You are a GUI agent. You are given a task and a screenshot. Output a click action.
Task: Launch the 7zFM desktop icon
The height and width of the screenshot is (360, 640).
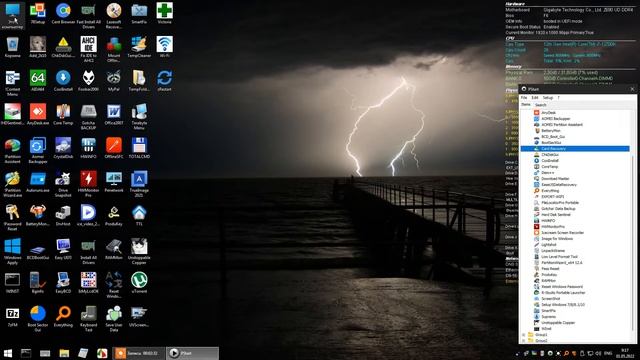13,317
